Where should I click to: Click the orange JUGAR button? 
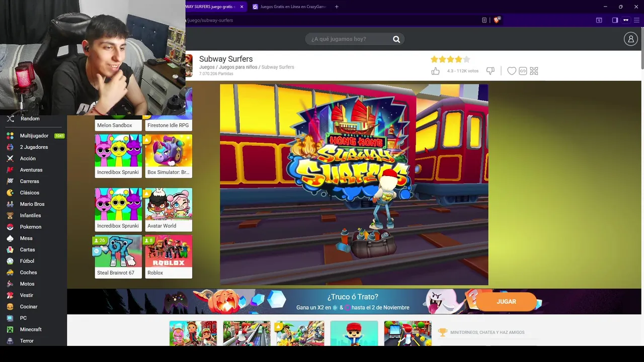tap(506, 302)
